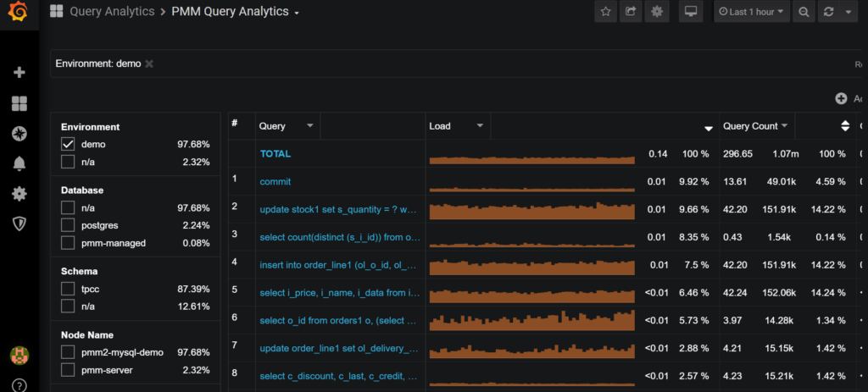Open the Explore compass icon

click(19, 134)
